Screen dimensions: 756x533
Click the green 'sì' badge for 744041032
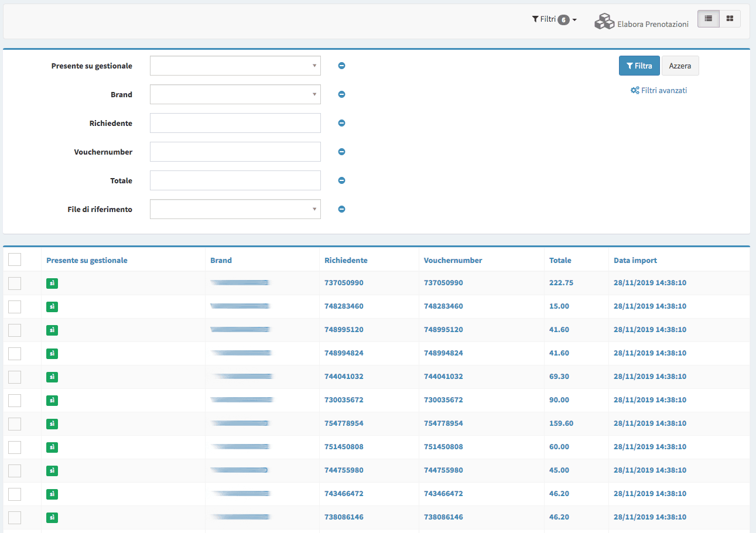(52, 377)
